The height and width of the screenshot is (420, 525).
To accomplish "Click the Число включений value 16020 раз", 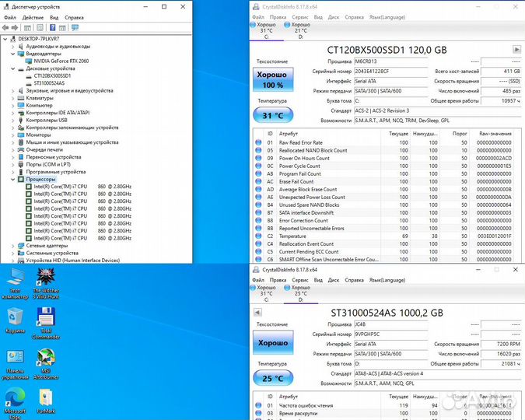I will point(501,354).
